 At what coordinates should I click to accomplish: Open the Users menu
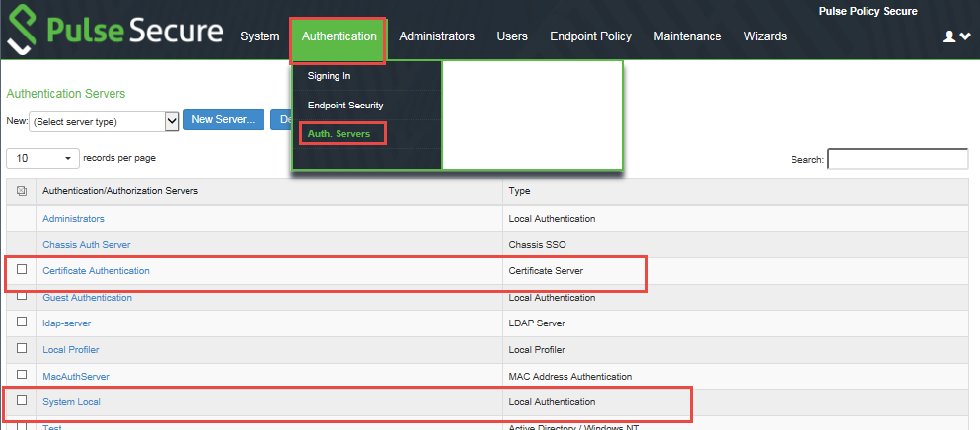coord(512,36)
